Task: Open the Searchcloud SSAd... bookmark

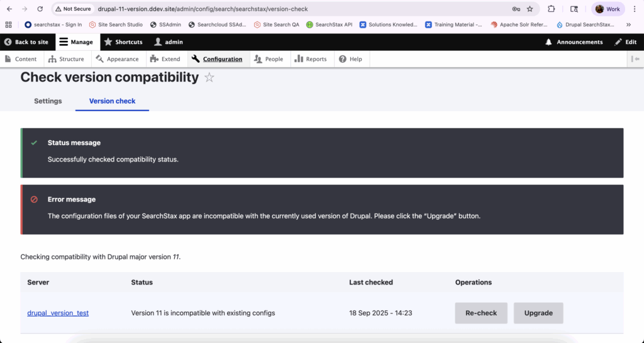Action: click(x=217, y=24)
